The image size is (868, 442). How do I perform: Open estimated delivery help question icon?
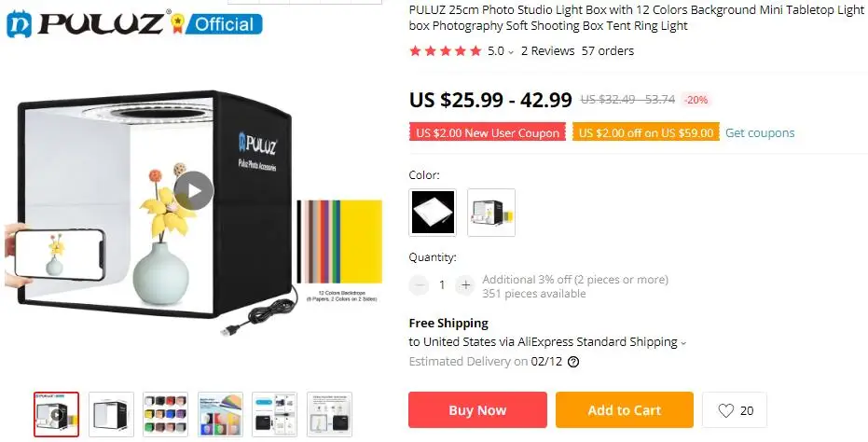[573, 362]
